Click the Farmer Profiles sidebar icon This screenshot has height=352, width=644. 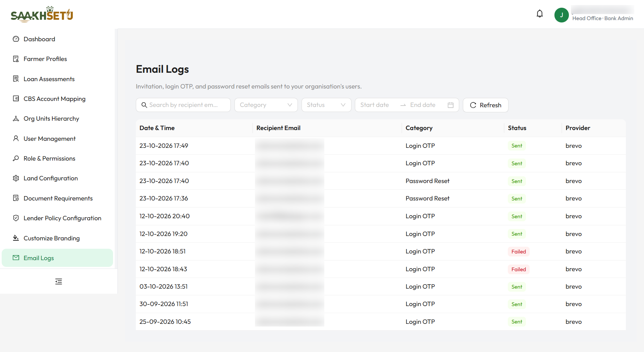[x=16, y=59]
